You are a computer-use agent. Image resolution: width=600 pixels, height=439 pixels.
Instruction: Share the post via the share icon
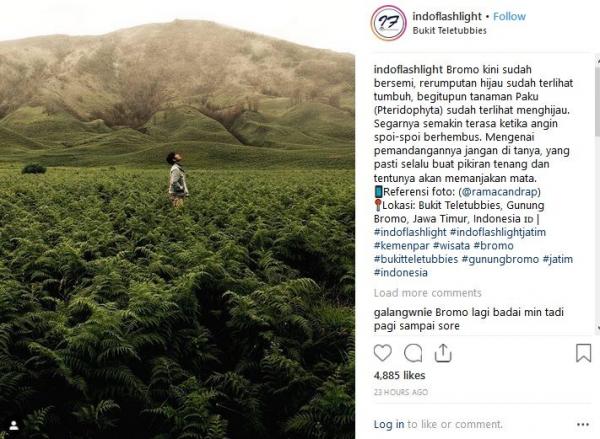tap(443, 353)
